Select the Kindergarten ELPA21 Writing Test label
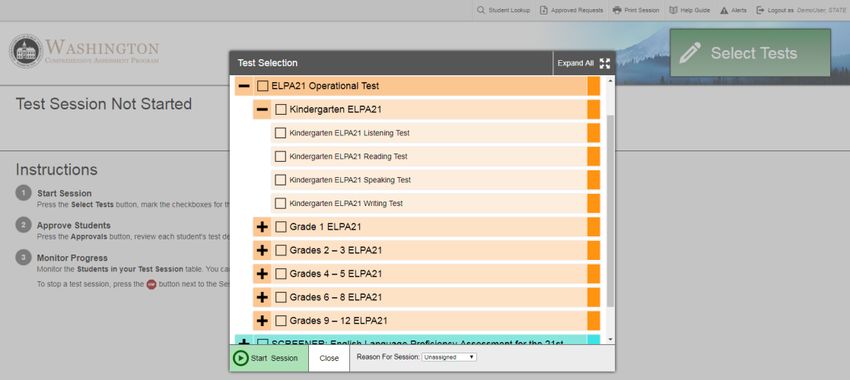This screenshot has height=380, width=850. [346, 203]
